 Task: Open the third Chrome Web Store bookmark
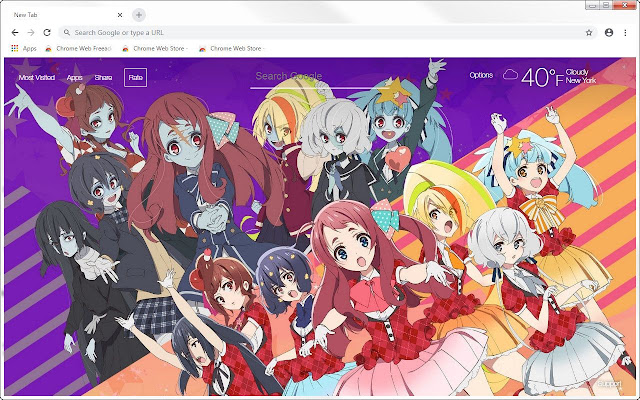click(232, 48)
